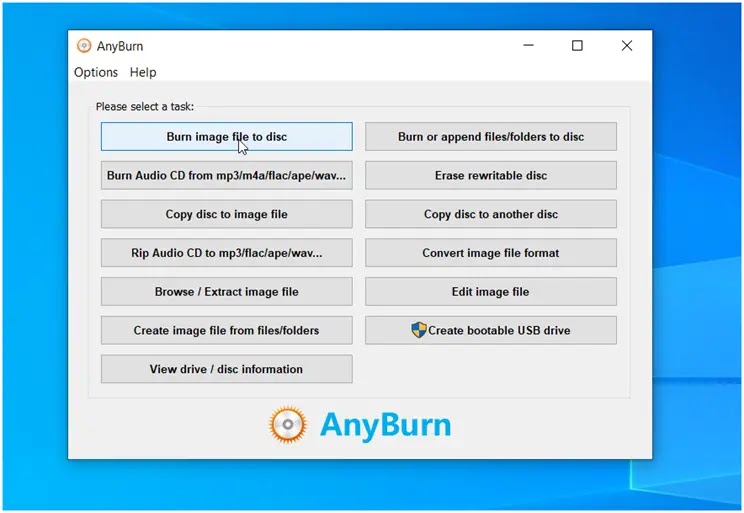Click Edit image file button
Screen dimensions: 744x513
coord(491,291)
